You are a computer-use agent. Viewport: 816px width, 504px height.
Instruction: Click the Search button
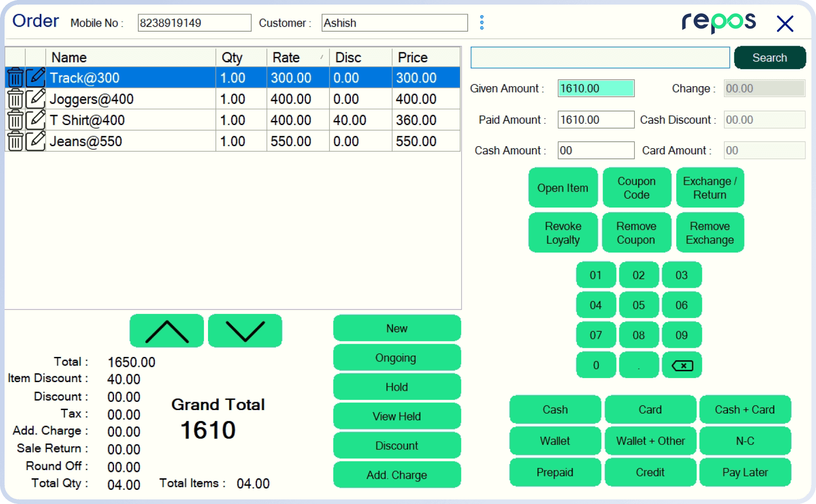(769, 58)
